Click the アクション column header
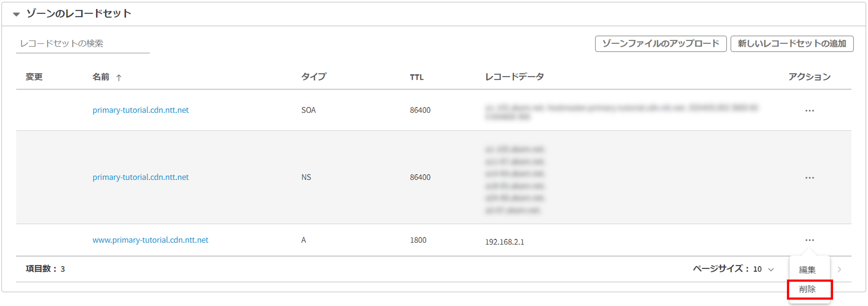The width and height of the screenshot is (868, 306). 809,77
